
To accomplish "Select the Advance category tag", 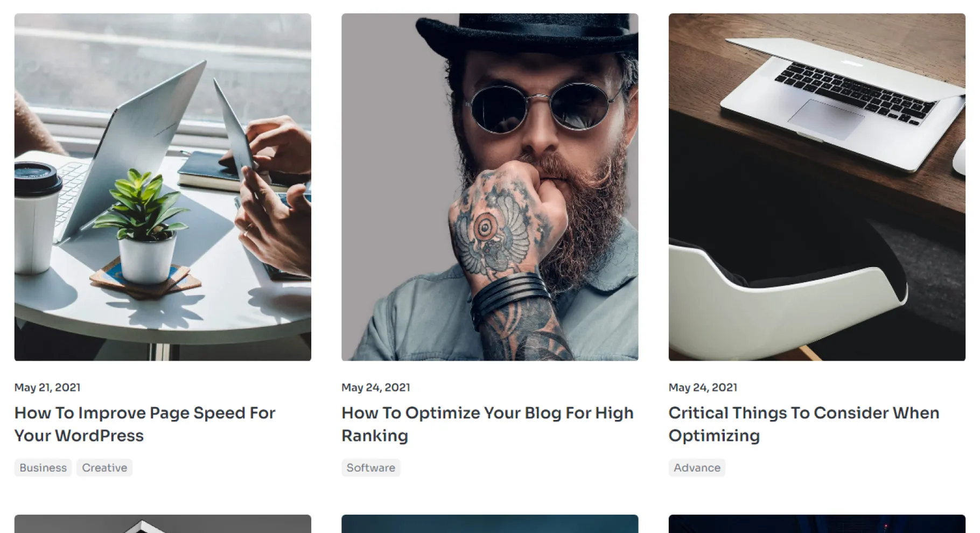I will pos(697,468).
